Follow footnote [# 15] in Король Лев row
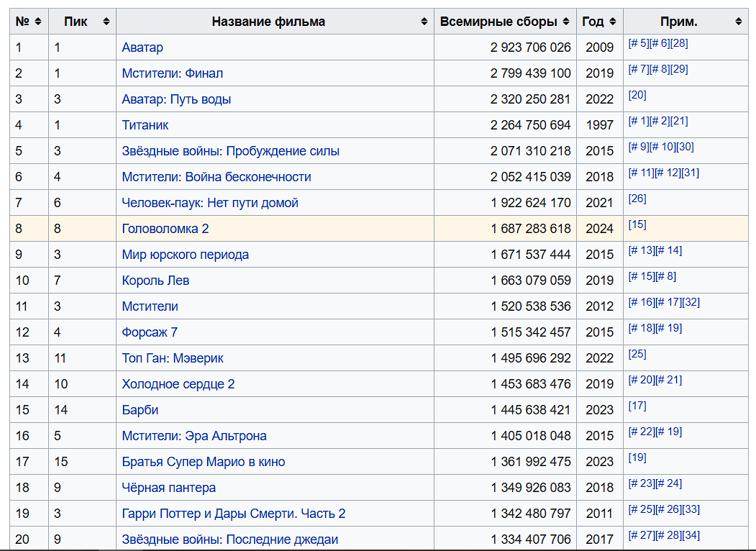The height and width of the screenshot is (551, 756). coord(642,277)
